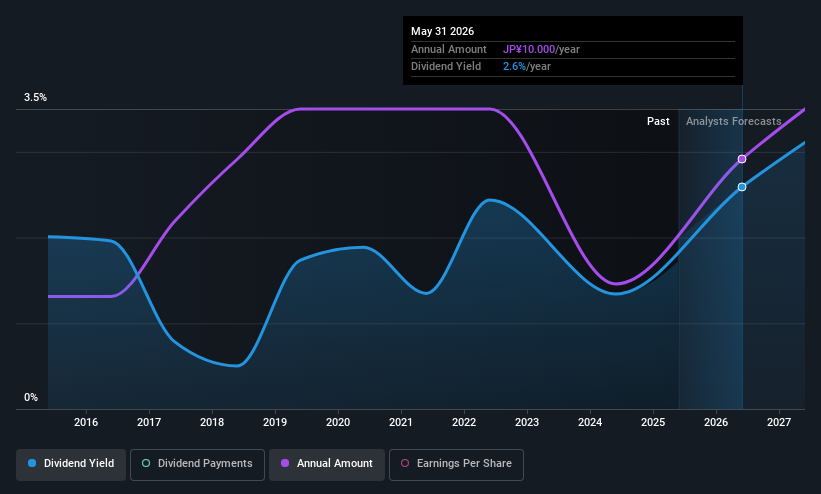Click the 2016 x-axis label
This screenshot has height=494, width=821.
pyautogui.click(x=86, y=422)
